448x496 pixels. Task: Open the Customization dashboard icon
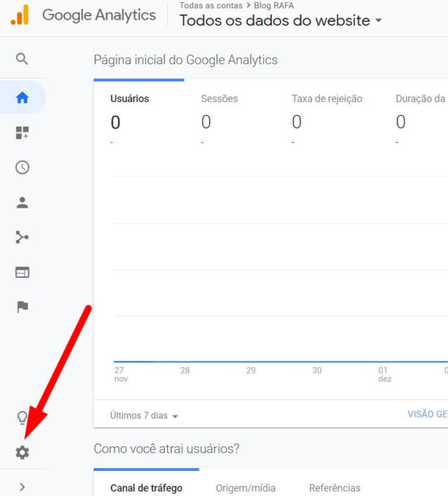[x=22, y=132]
